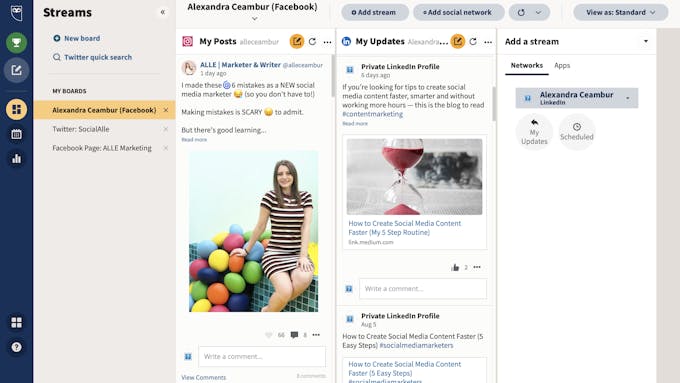680x383 pixels.
Task: Click the ALLE profile avatar
Action: 189,68
